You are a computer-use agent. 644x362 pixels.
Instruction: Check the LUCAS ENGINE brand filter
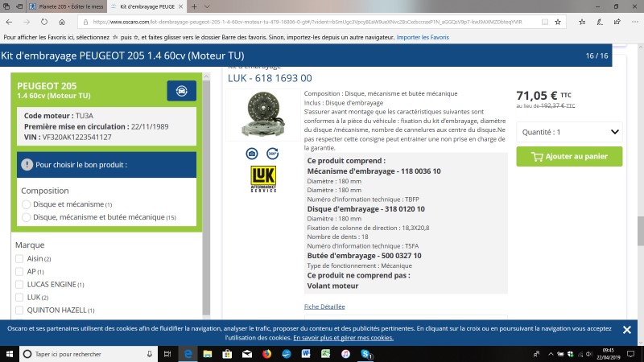[19, 285]
